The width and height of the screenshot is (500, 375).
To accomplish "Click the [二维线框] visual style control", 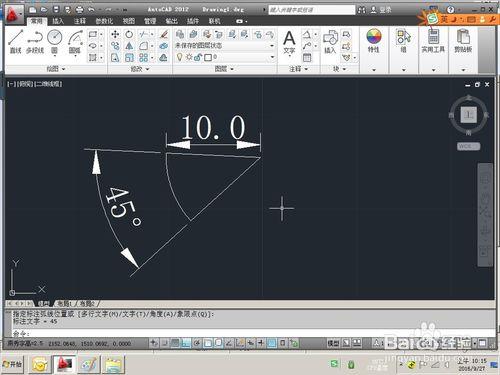I will coord(48,84).
